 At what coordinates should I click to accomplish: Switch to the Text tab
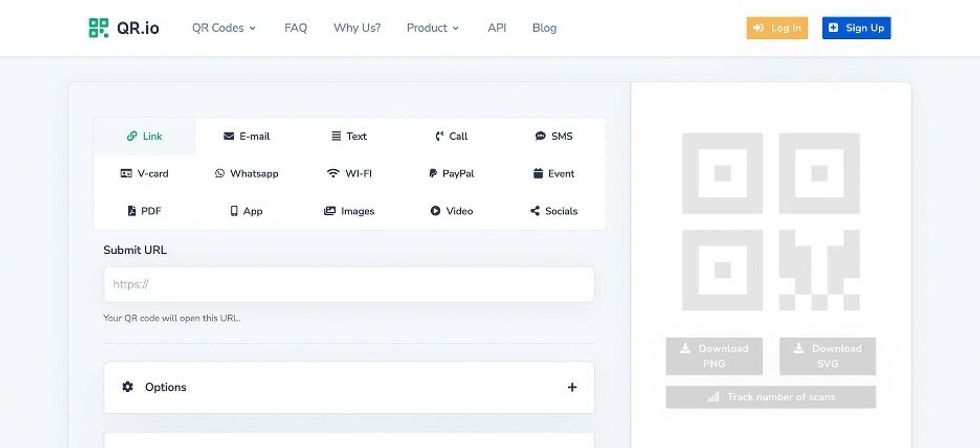[349, 136]
